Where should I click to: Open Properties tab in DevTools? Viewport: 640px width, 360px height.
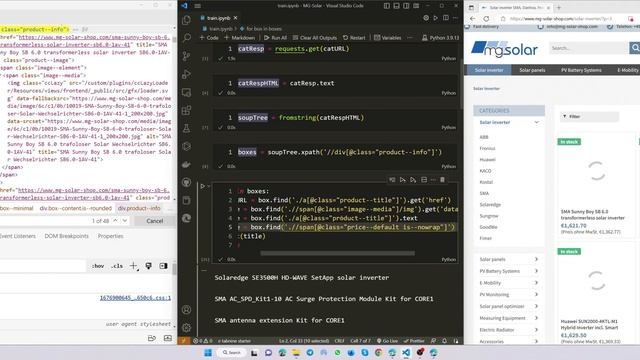[x=111, y=236]
